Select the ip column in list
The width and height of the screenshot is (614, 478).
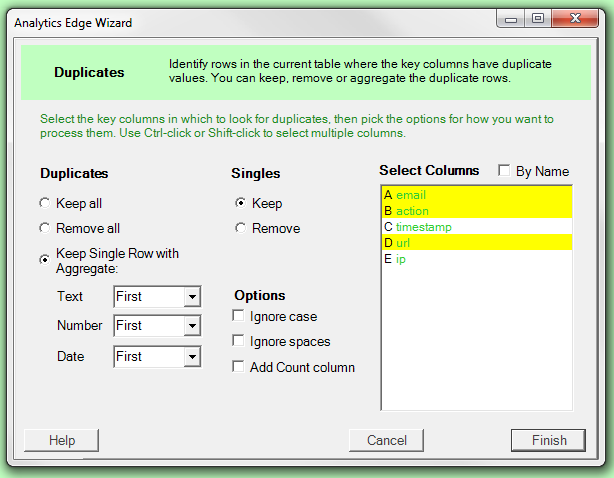[401, 259]
